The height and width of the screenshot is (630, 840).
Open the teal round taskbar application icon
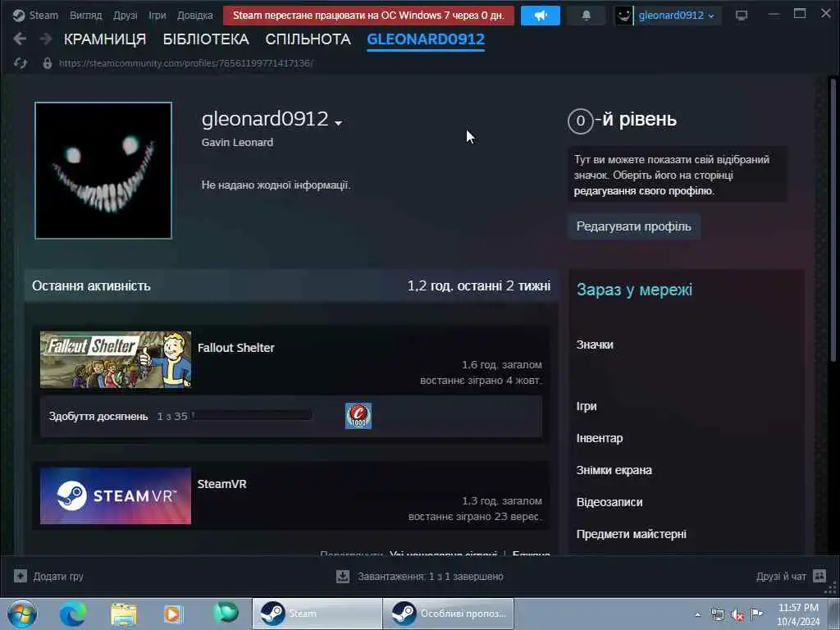point(226,613)
